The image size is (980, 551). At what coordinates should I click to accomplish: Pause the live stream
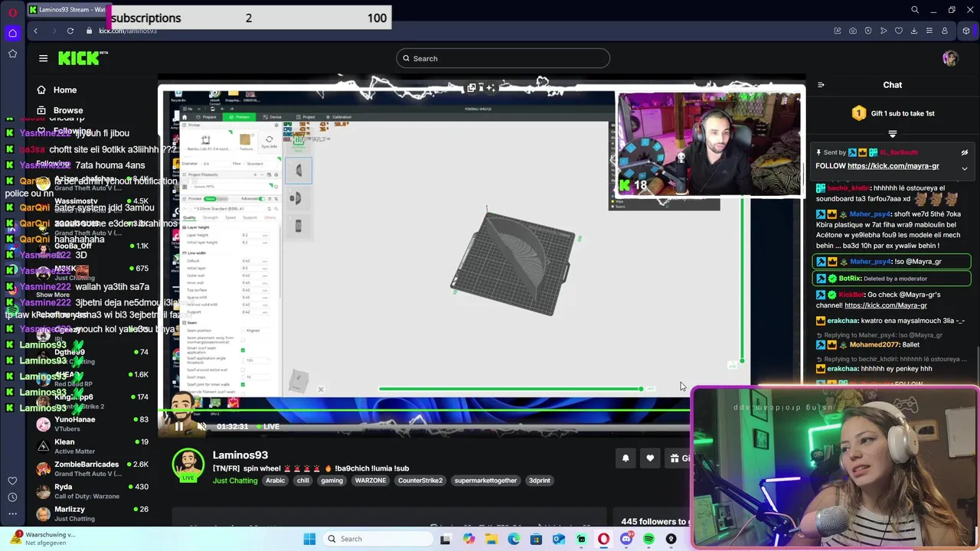pos(179,426)
